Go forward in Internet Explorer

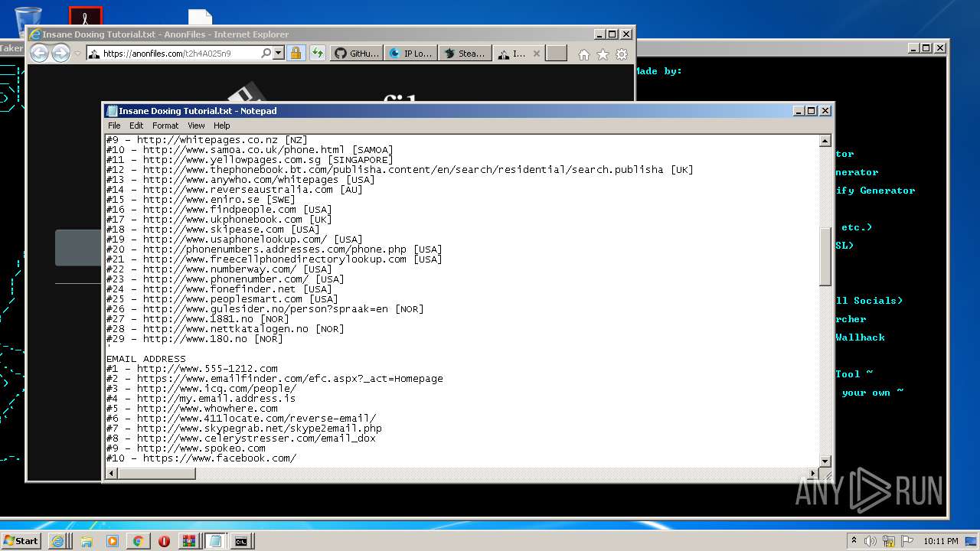(60, 53)
